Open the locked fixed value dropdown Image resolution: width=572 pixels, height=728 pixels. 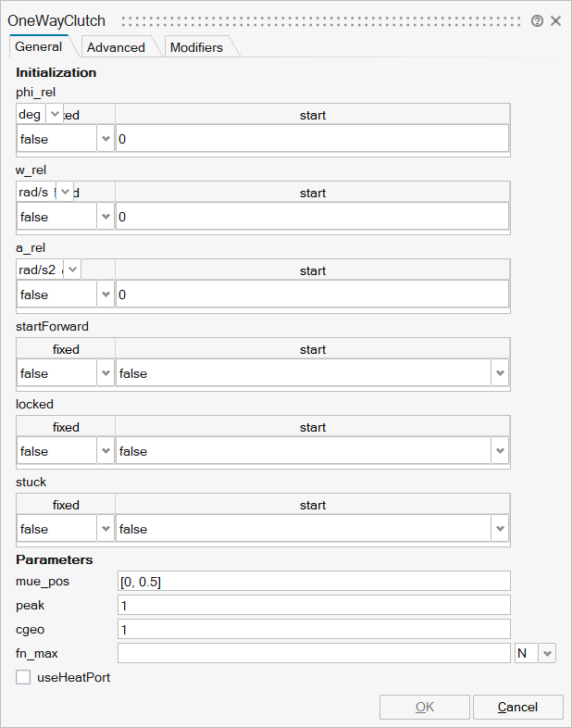pos(105,451)
